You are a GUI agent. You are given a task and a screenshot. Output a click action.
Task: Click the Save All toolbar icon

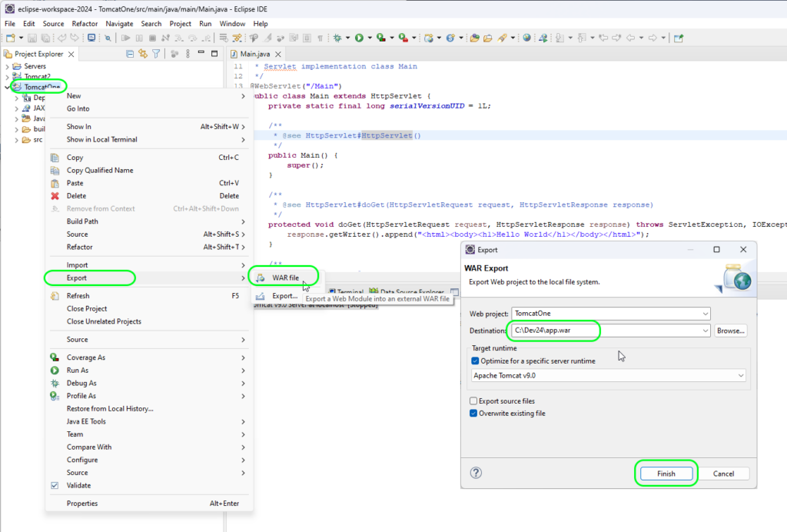point(45,38)
